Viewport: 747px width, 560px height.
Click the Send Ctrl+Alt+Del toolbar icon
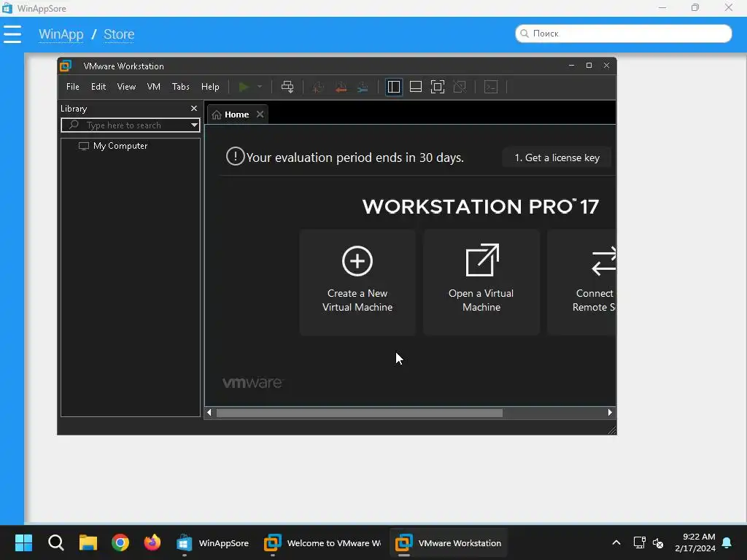pos(287,87)
